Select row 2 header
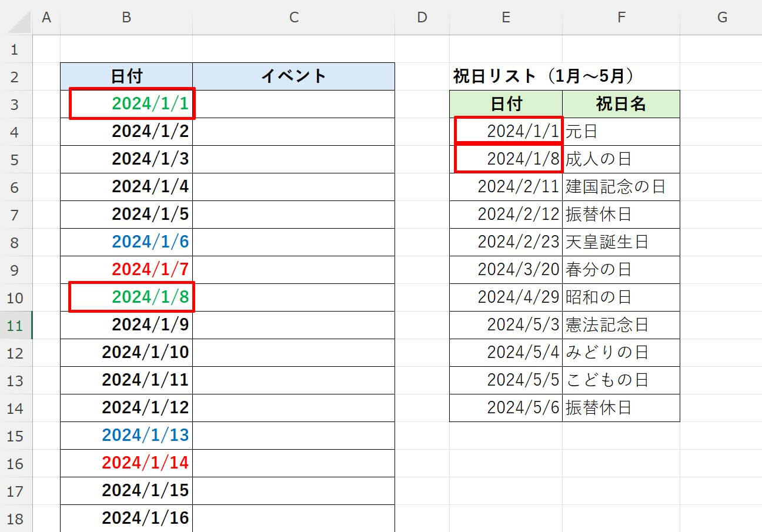 click(16, 76)
